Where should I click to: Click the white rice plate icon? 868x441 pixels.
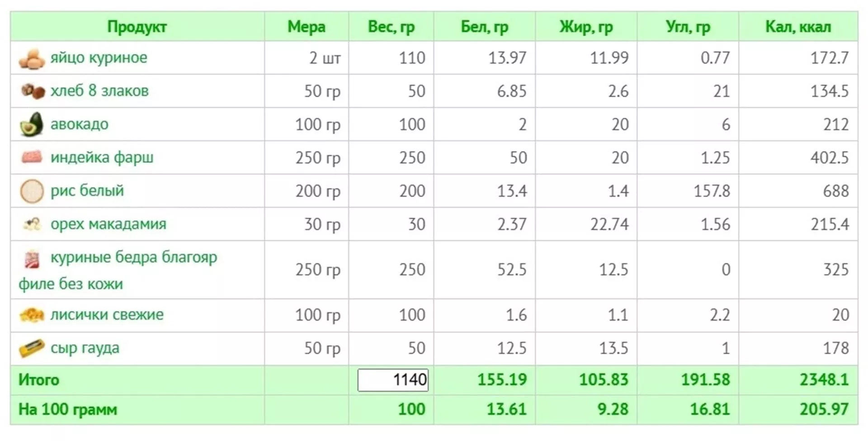click(x=32, y=191)
